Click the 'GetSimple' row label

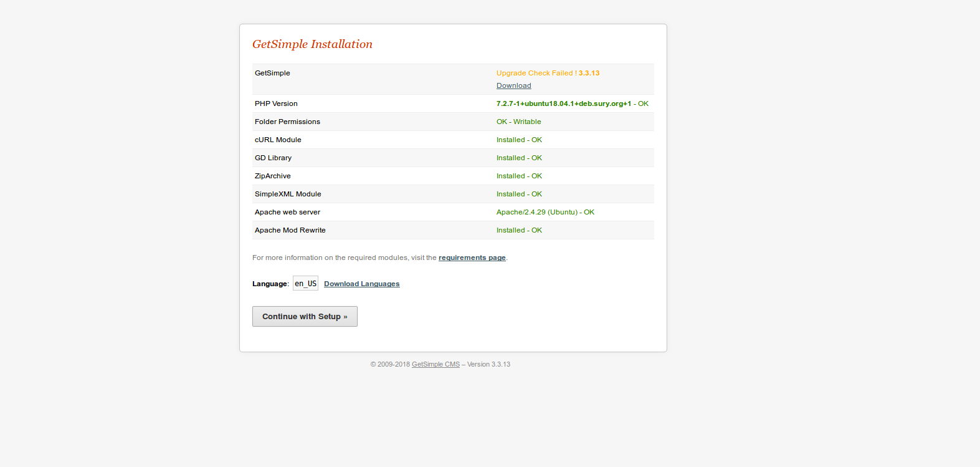[272, 73]
